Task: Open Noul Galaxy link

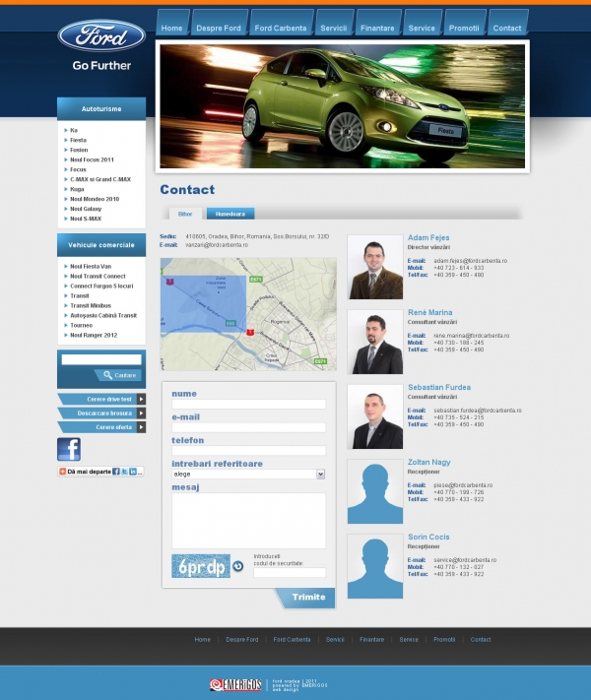Action: point(86,209)
